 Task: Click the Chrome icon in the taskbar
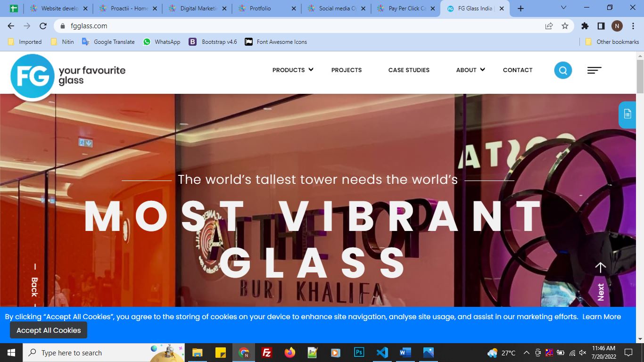click(243, 353)
